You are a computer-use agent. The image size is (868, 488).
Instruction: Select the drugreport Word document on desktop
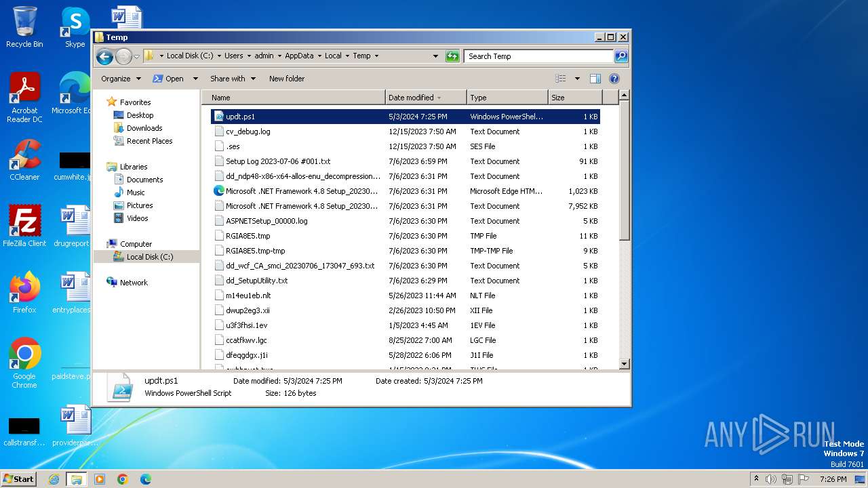pyautogui.click(x=73, y=226)
